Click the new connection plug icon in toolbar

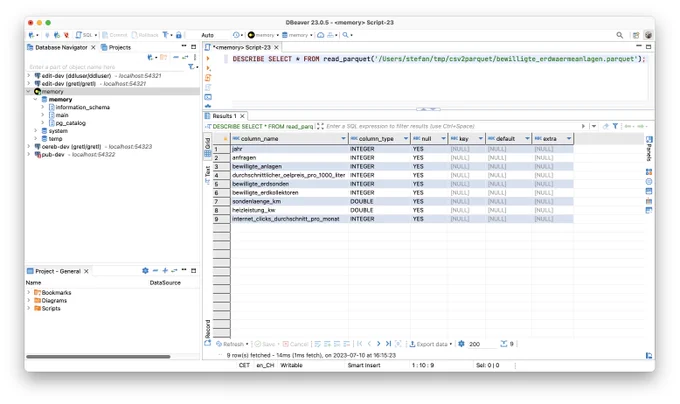(32, 35)
